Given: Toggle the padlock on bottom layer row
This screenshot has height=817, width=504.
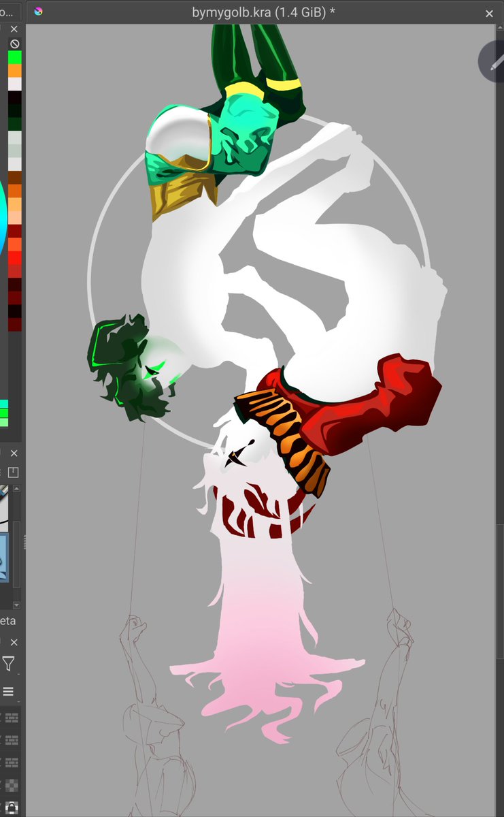Looking at the screenshot, I should [12, 808].
